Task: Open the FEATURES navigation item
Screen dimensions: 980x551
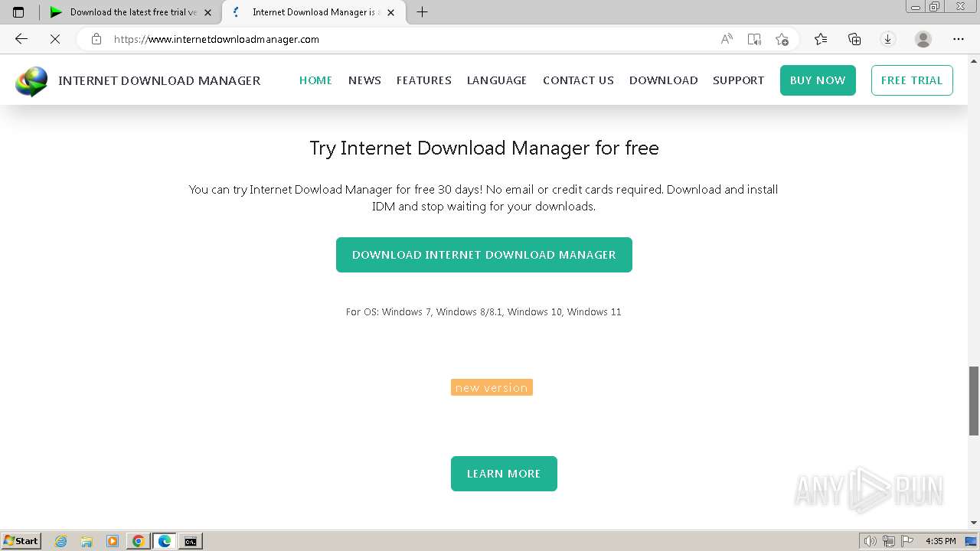Action: click(424, 80)
